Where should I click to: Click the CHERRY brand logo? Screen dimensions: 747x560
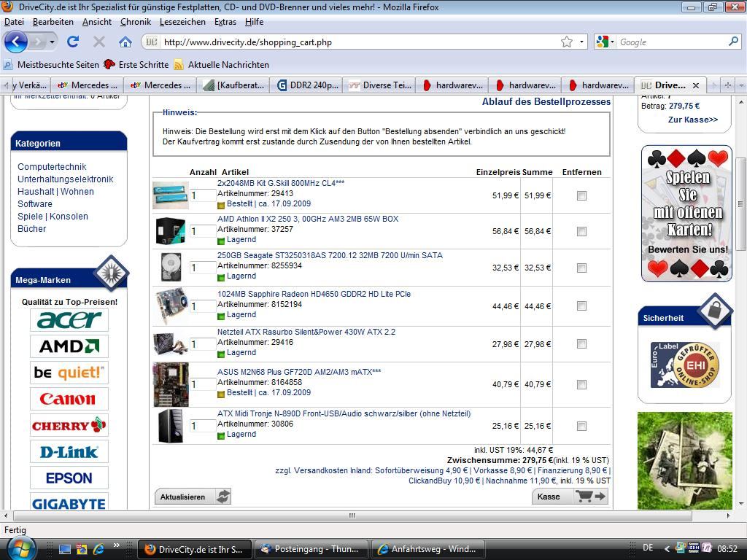click(69, 425)
